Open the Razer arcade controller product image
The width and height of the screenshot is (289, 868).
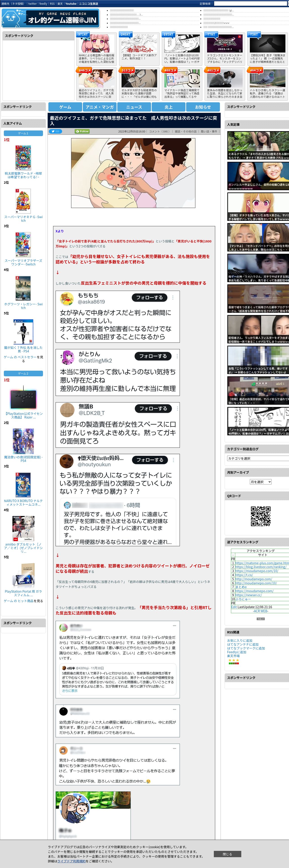coord(23,398)
